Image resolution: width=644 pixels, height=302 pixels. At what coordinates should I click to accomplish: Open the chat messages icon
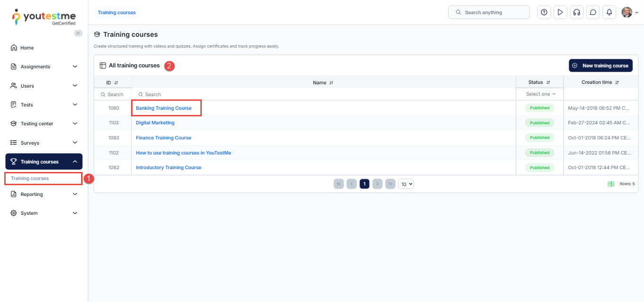pos(593,13)
